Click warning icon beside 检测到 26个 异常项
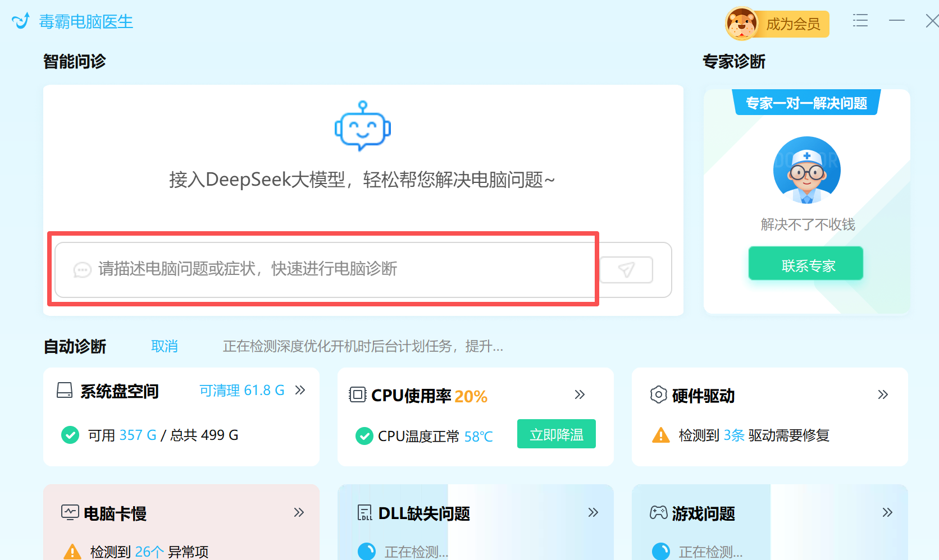This screenshot has width=939, height=560. (72, 552)
